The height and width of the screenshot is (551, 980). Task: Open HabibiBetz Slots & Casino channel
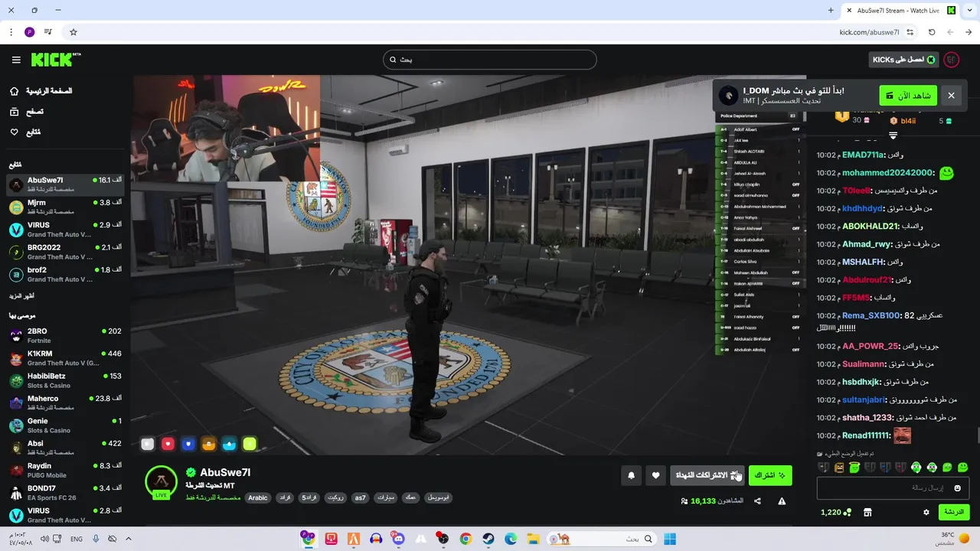(x=65, y=380)
